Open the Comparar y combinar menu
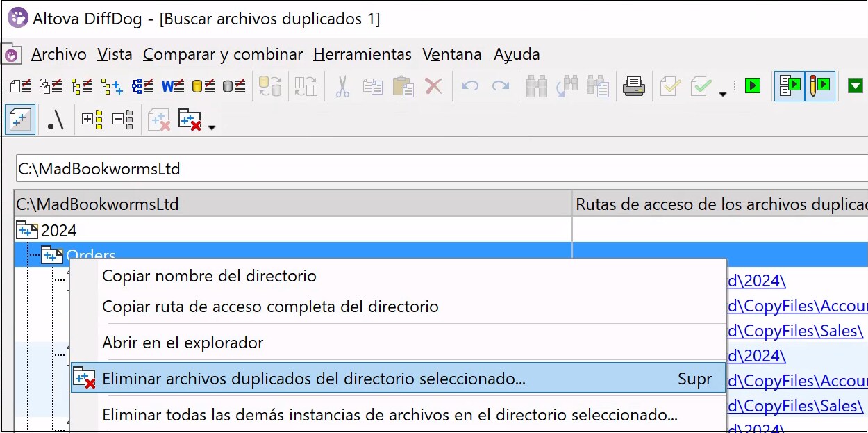This screenshot has height=433, width=868. [x=222, y=54]
